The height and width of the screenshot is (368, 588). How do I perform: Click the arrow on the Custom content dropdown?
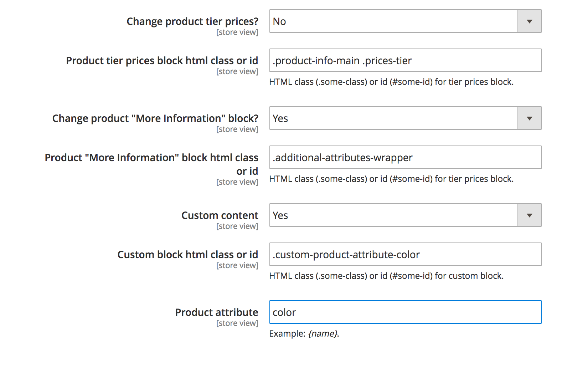(529, 215)
